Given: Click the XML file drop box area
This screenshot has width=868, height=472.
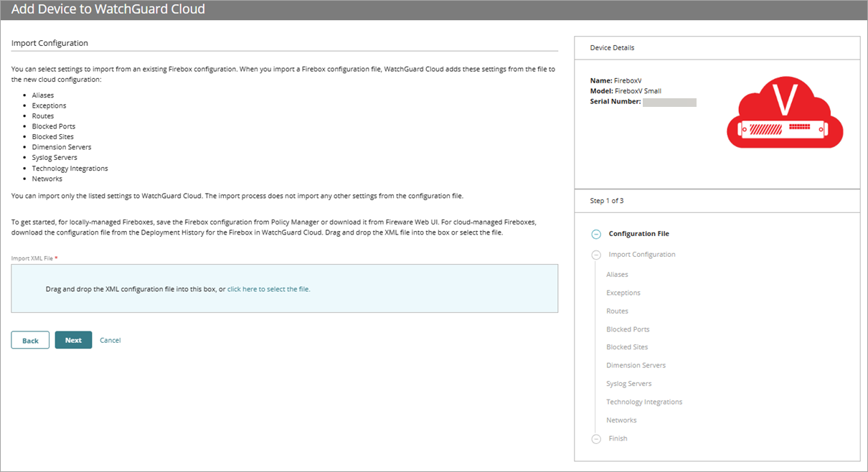Looking at the screenshot, I should (285, 288).
